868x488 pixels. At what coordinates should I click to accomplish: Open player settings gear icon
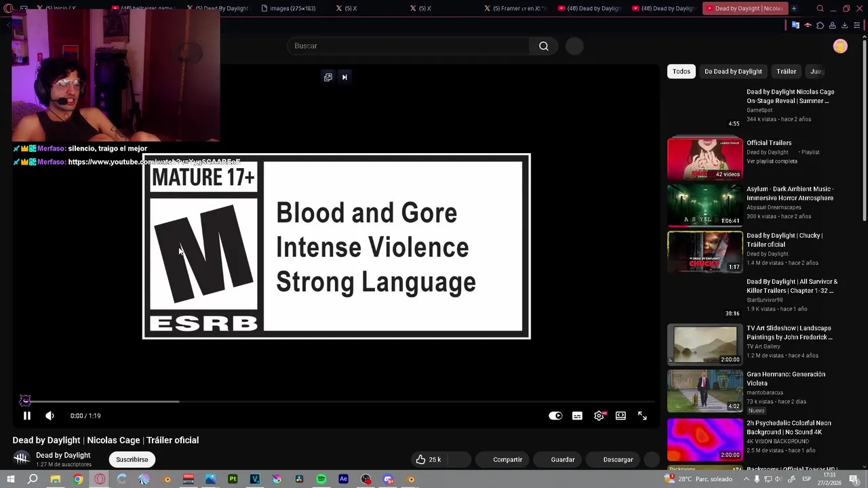pyautogui.click(x=599, y=415)
